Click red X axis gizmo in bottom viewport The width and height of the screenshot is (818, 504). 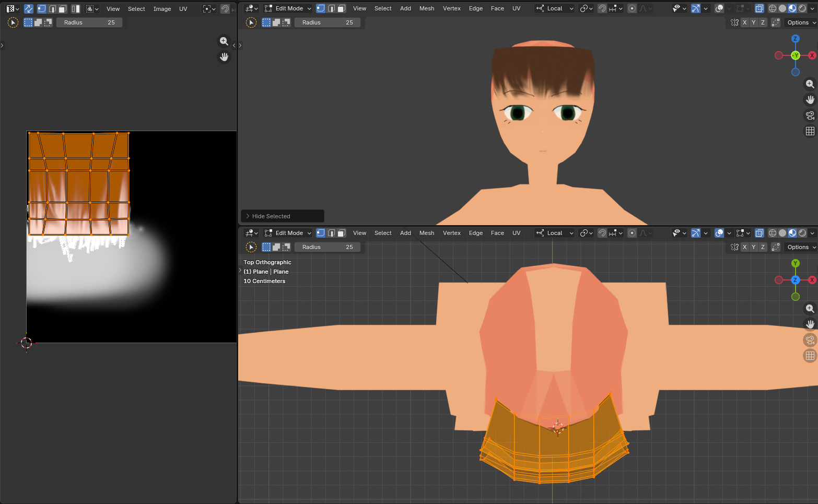[x=812, y=280]
